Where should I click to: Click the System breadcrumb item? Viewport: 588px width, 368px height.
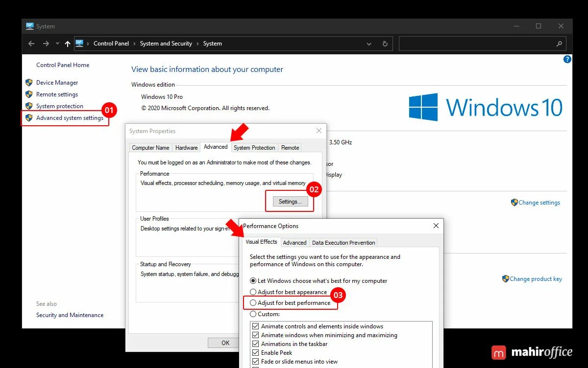[x=213, y=44]
